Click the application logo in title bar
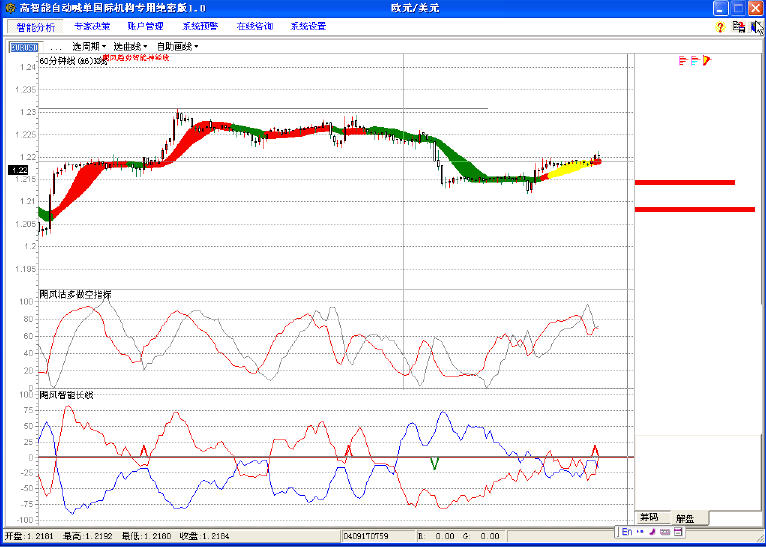Viewport: 766px width, 547px height. (10, 7)
